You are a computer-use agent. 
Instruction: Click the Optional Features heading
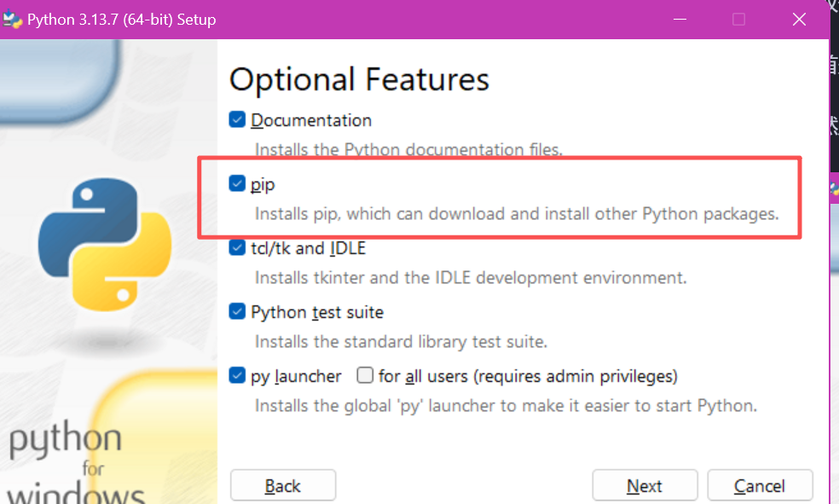click(359, 79)
